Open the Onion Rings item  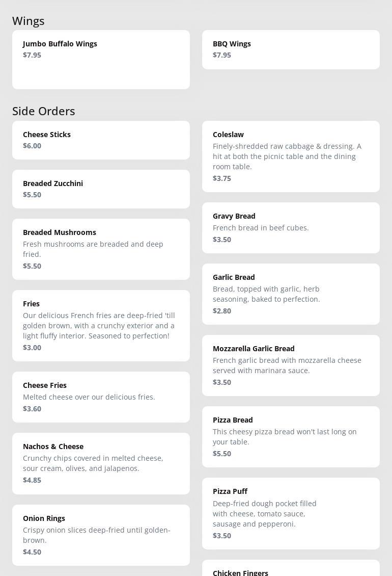click(101, 535)
